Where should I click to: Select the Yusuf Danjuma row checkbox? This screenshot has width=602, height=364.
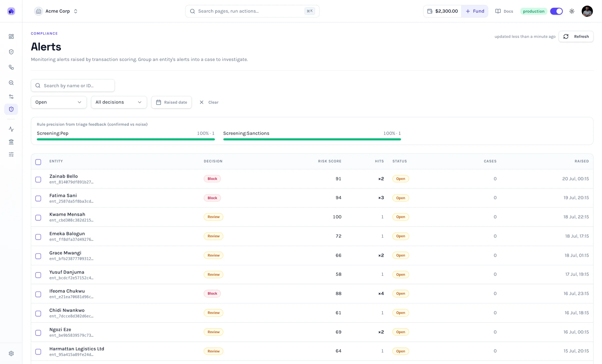(38, 275)
